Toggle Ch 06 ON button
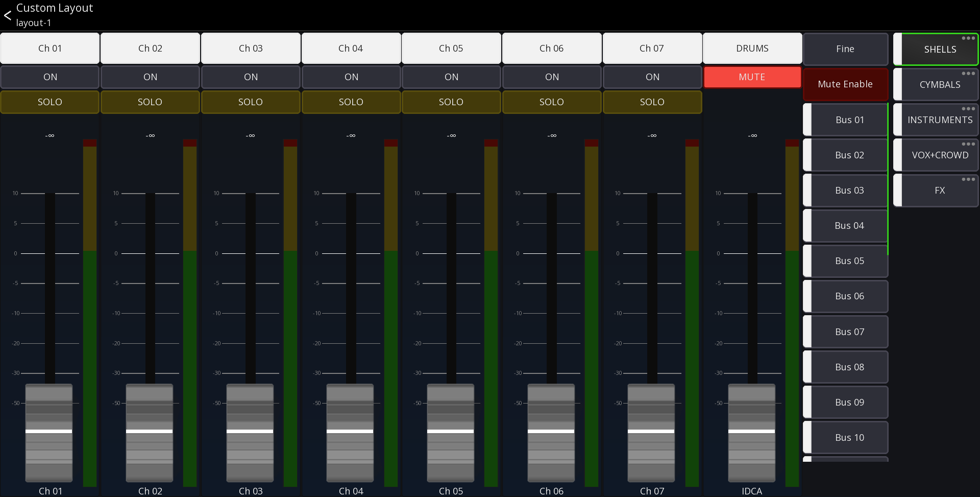Image resolution: width=980 pixels, height=497 pixels. pyautogui.click(x=552, y=77)
